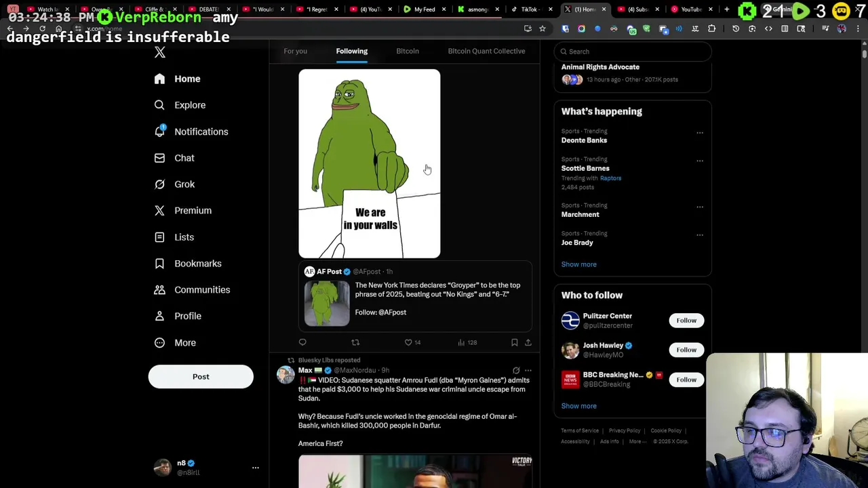Open Premium in the sidebar
Screen dimensions: 868x488
[x=183, y=211]
